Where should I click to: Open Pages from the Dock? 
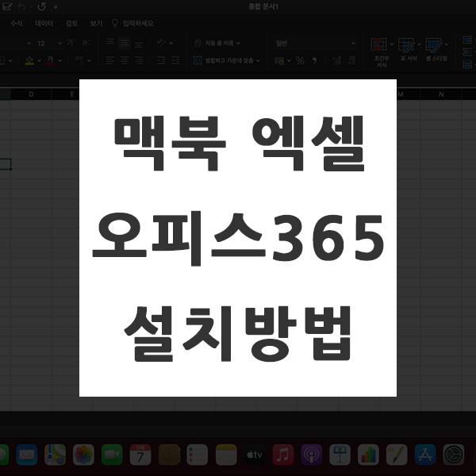[x=397, y=455]
